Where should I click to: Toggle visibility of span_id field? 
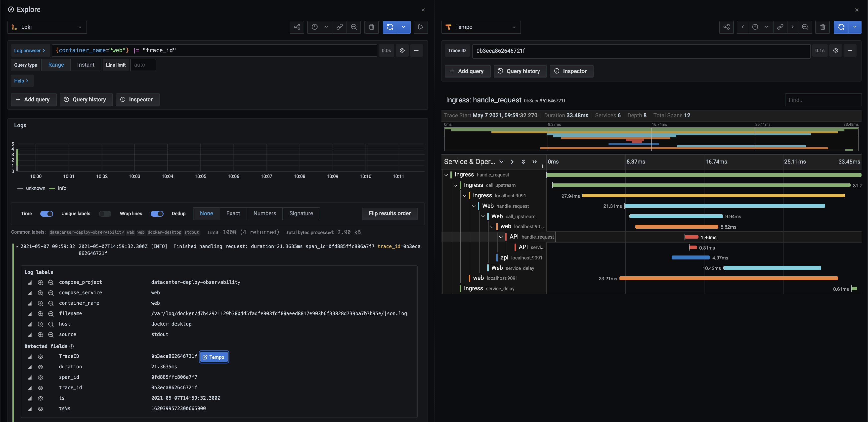[x=41, y=377]
